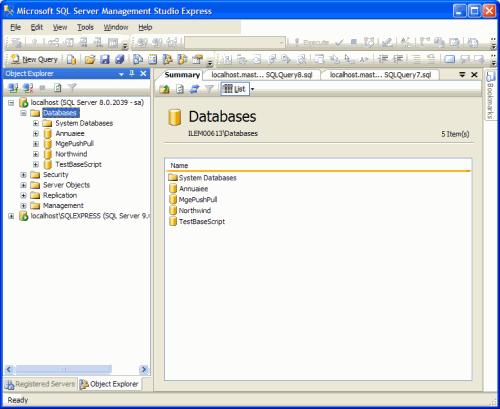Click the Summary page toolbar icon
This screenshot has width=500, height=409.
tap(153, 59)
